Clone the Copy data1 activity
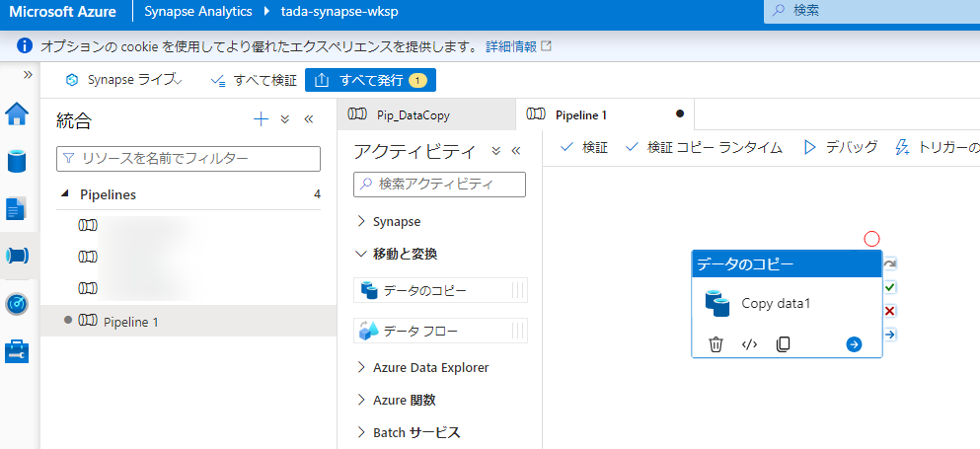This screenshot has width=980, height=449. pos(784,344)
